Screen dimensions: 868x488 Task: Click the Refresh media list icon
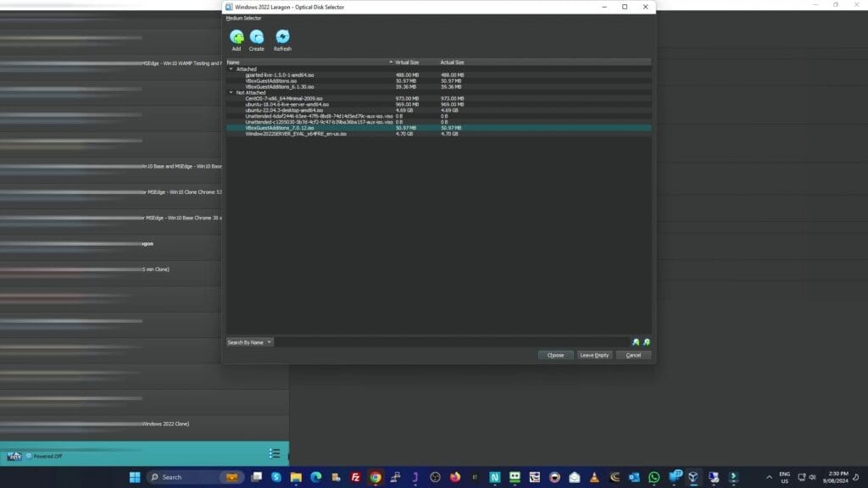click(282, 37)
